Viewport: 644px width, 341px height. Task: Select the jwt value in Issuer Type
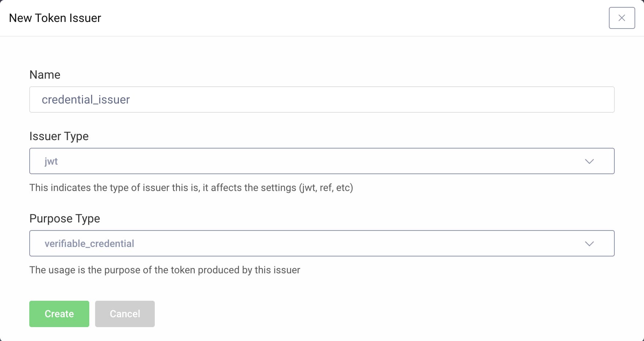(x=51, y=161)
